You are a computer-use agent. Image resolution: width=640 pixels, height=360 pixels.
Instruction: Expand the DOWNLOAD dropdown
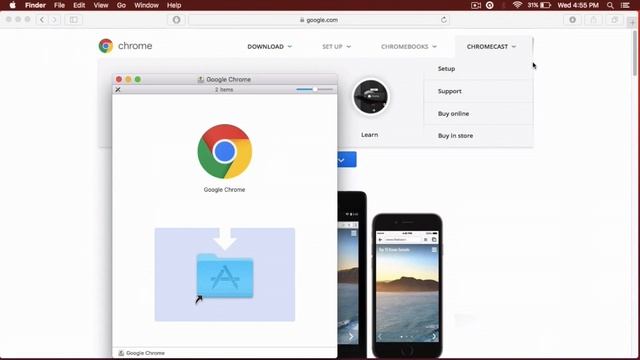pos(270,47)
